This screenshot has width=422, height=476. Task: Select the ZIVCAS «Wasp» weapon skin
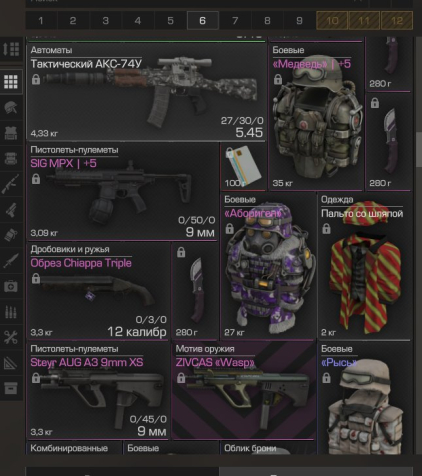tap(244, 391)
